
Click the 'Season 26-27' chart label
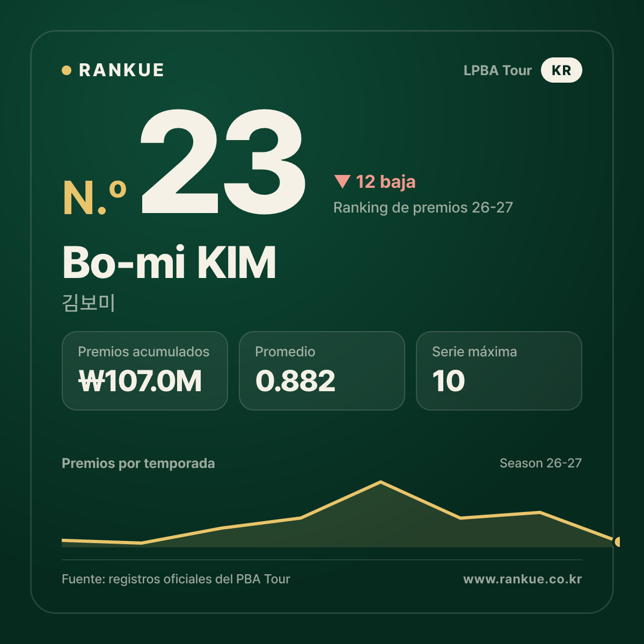(540, 463)
